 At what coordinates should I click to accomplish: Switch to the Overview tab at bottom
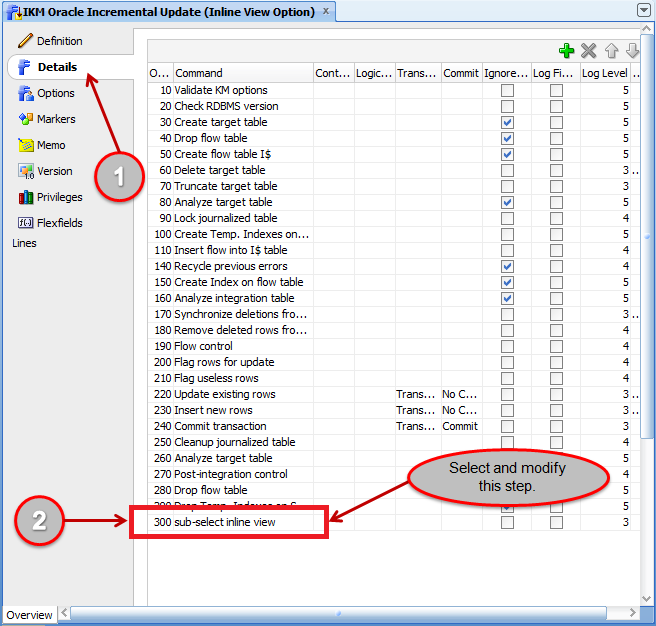click(29, 615)
